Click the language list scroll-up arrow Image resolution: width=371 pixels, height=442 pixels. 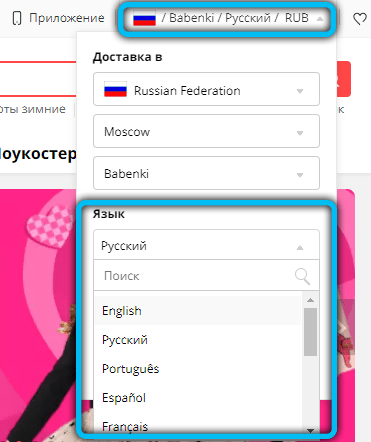310,300
